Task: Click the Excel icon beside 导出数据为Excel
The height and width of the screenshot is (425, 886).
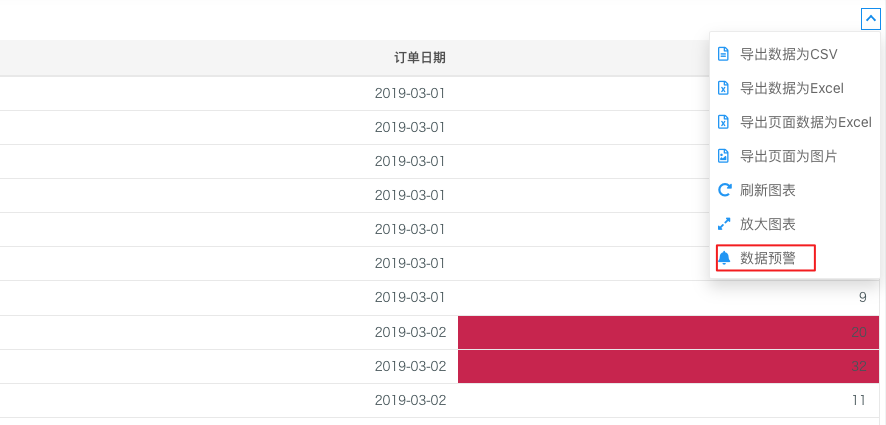Action: pyautogui.click(x=723, y=88)
